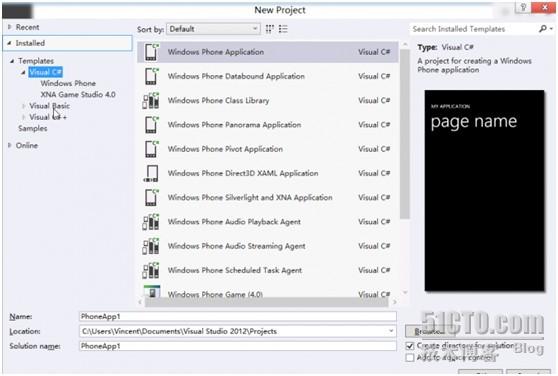Expand the Recent section

pyautogui.click(x=10, y=27)
